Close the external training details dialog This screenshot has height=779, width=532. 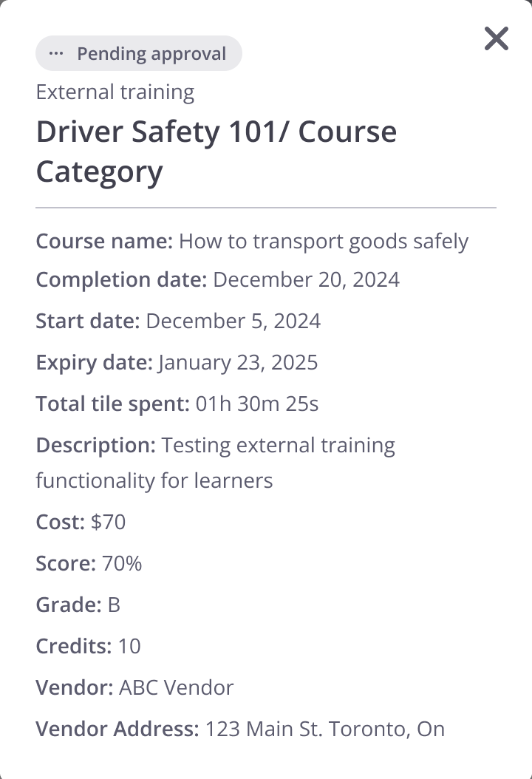[497, 38]
